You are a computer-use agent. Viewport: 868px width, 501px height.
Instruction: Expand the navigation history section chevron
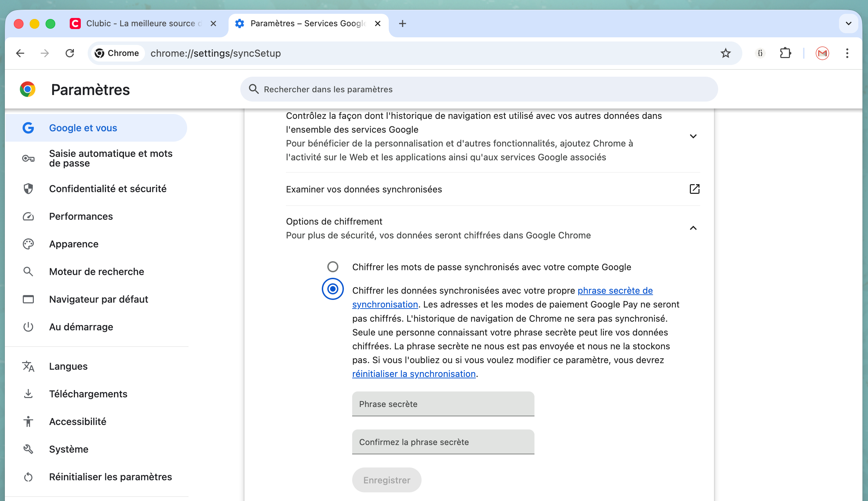[x=694, y=136]
